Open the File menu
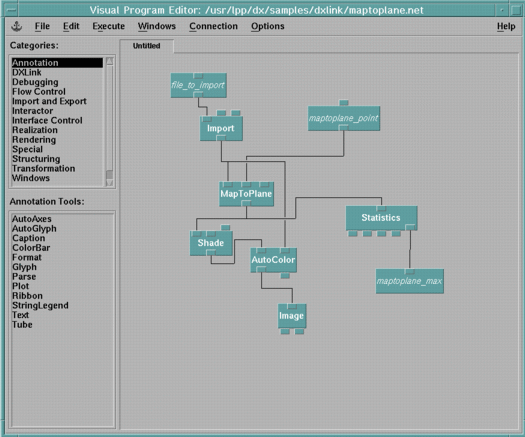This screenshot has height=437, width=525. coord(42,26)
